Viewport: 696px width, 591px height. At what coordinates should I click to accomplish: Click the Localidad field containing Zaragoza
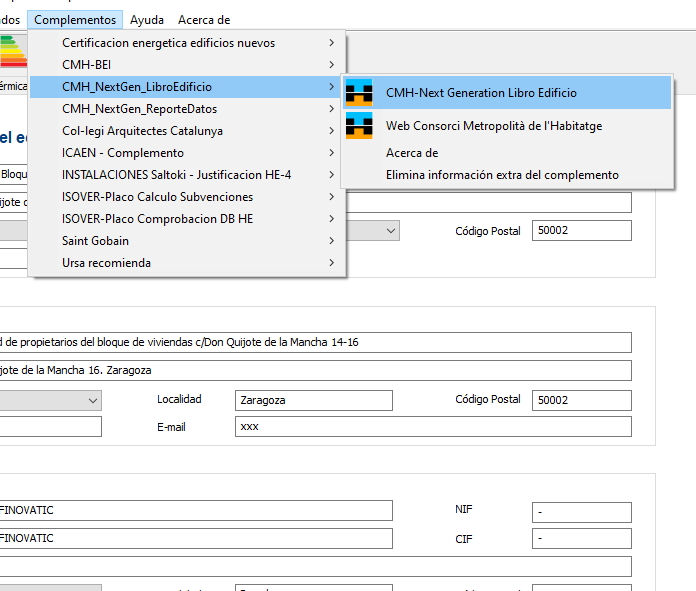coord(313,400)
